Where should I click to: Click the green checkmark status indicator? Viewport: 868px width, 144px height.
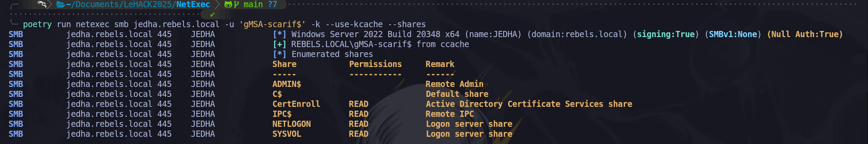pyautogui.click(x=212, y=15)
